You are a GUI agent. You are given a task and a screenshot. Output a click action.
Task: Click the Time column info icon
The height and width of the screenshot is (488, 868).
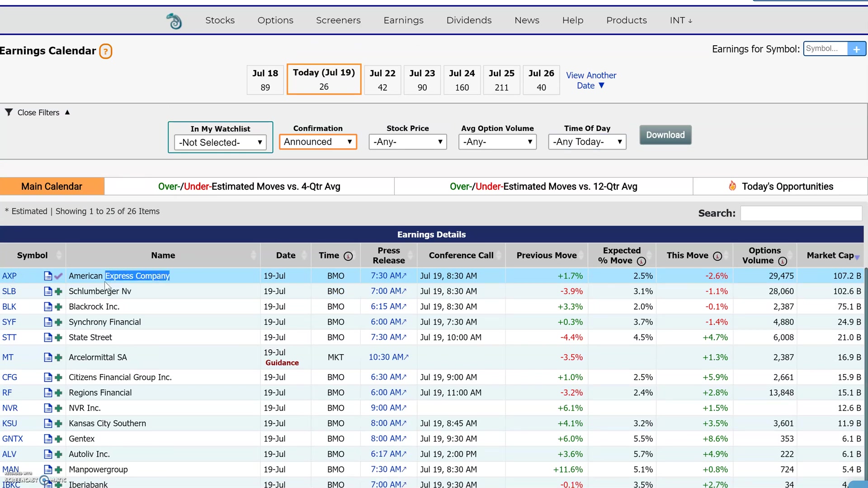pyautogui.click(x=348, y=256)
